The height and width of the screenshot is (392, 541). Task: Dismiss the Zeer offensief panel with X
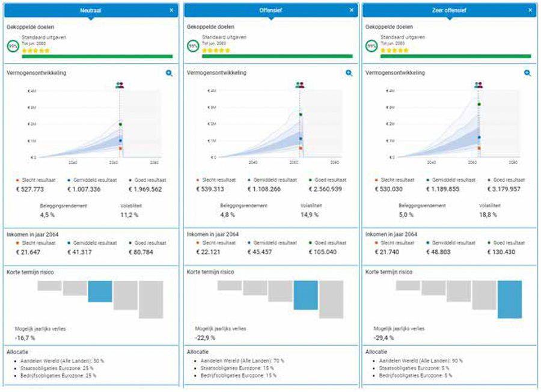coord(530,10)
